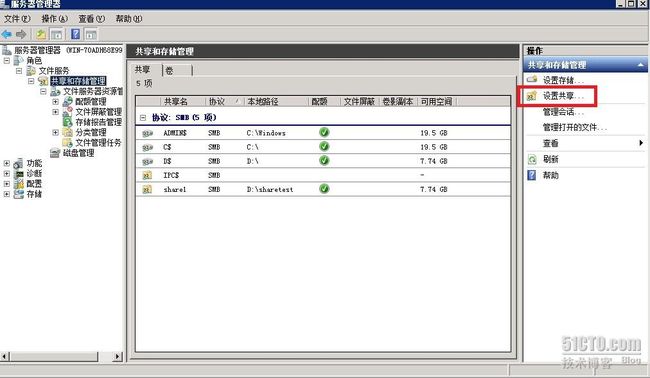Click the Up one level folder icon
This screenshot has height=378, width=650.
41,34
